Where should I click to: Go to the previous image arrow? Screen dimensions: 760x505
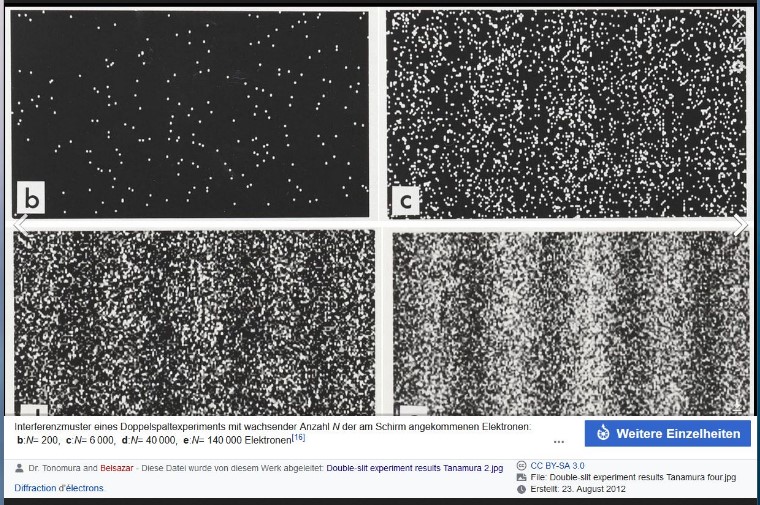tap(21, 226)
